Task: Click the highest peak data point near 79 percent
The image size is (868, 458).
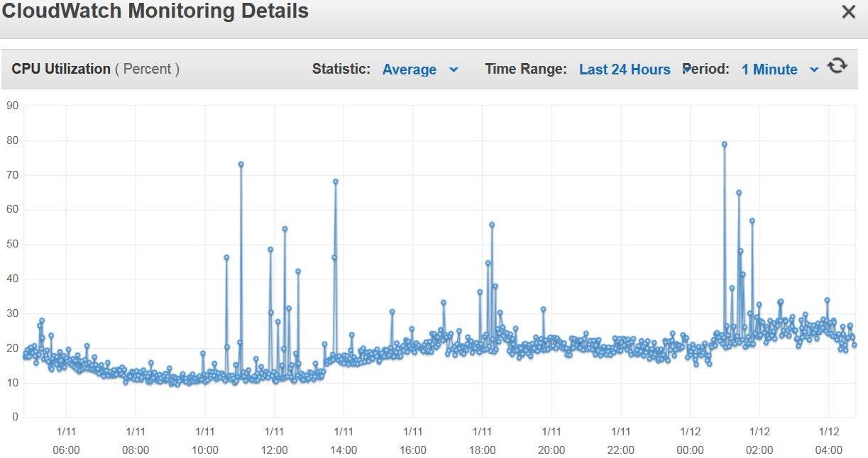Action: tap(725, 144)
